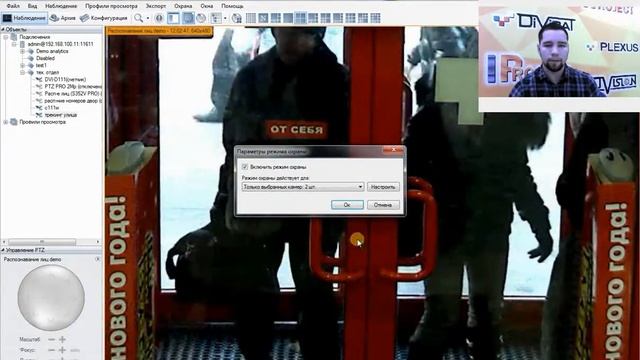The height and width of the screenshot is (360, 640).
Task: Click the magnifier search icon in toolbar
Action: tap(138, 18)
